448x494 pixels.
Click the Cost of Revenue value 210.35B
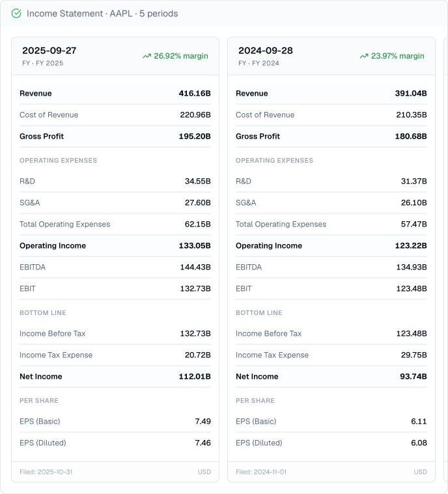412,115
